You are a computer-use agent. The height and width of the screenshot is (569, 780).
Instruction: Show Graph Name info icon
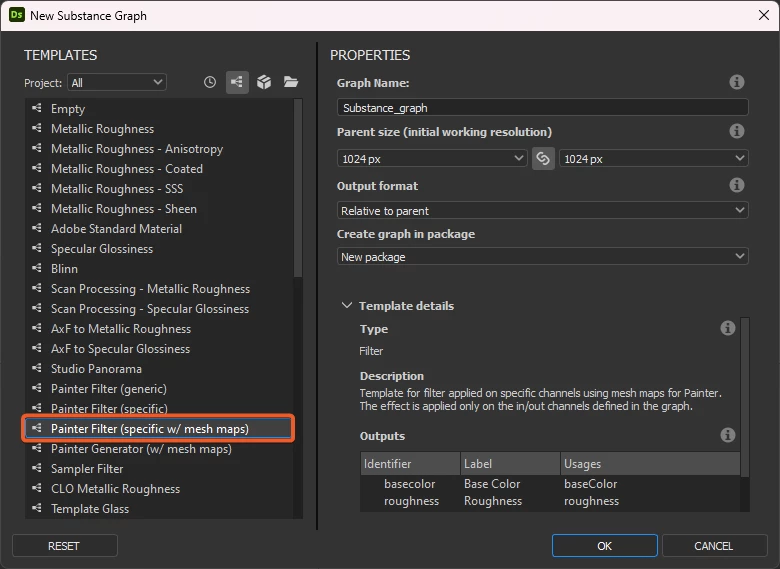tap(737, 82)
